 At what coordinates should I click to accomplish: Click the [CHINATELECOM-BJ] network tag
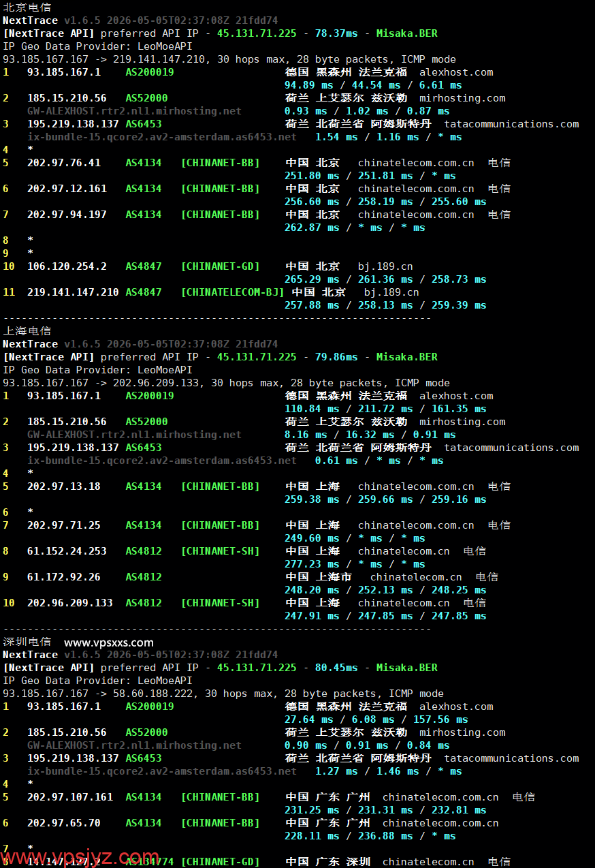click(232, 292)
